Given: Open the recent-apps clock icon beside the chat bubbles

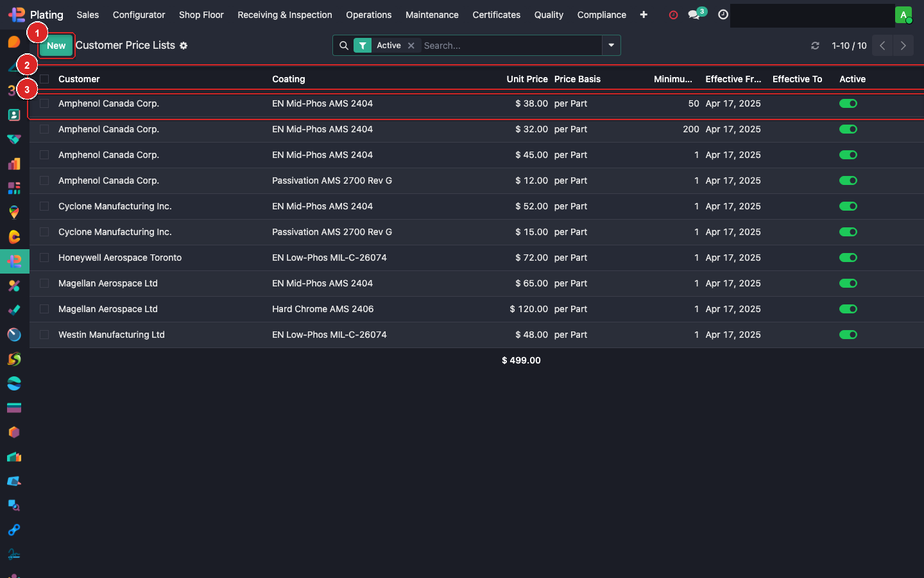Looking at the screenshot, I should (x=723, y=15).
